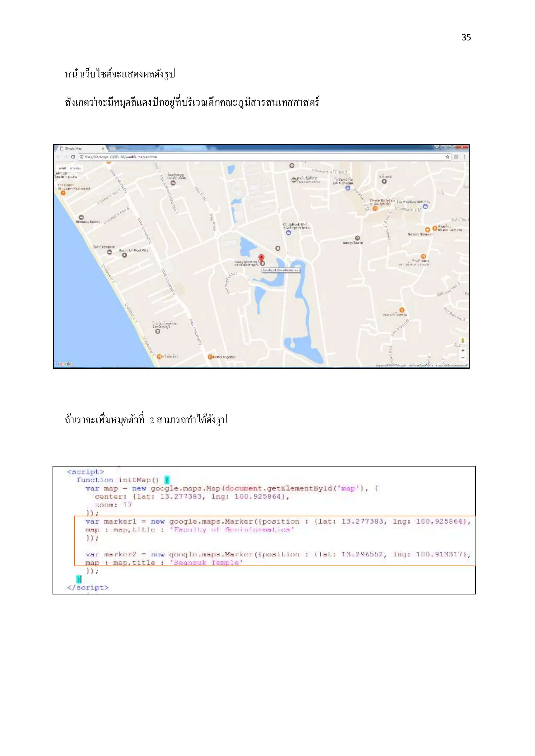Click the Google logo on the map

pos(63,364)
